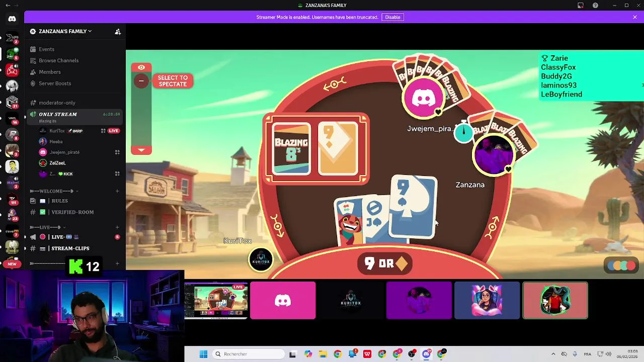Toggle the spectate eye icon in game
This screenshot has height=362, width=644.
[141, 67]
